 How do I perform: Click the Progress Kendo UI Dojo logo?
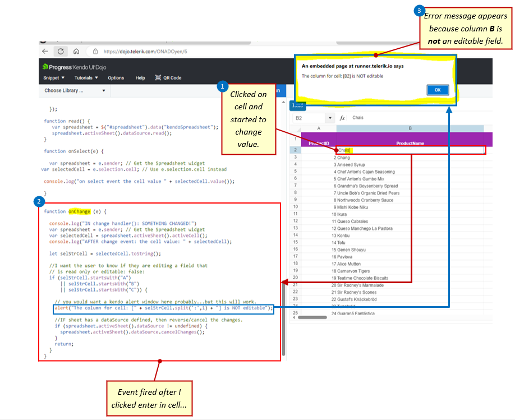tap(73, 67)
